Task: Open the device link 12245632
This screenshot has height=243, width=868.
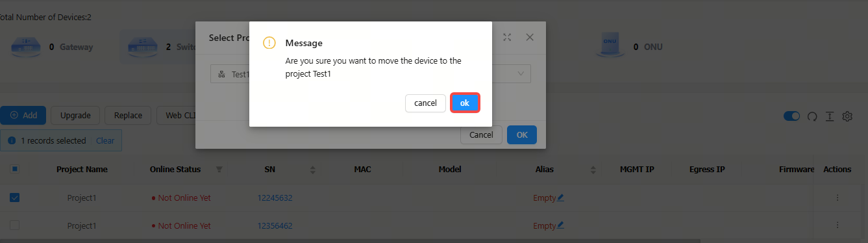Action: click(275, 198)
